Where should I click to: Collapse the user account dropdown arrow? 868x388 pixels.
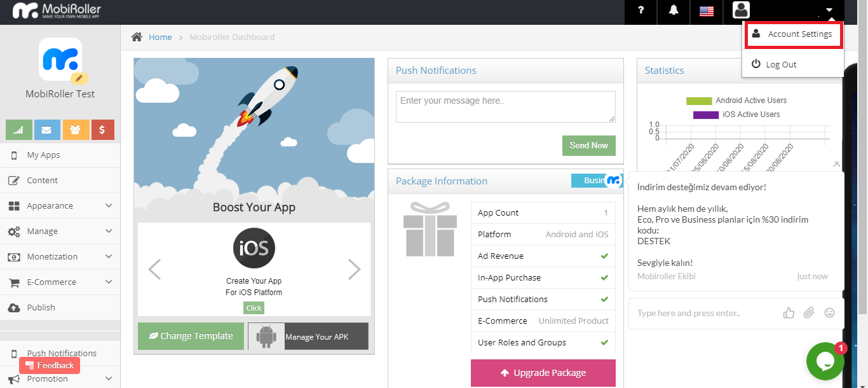point(829,11)
